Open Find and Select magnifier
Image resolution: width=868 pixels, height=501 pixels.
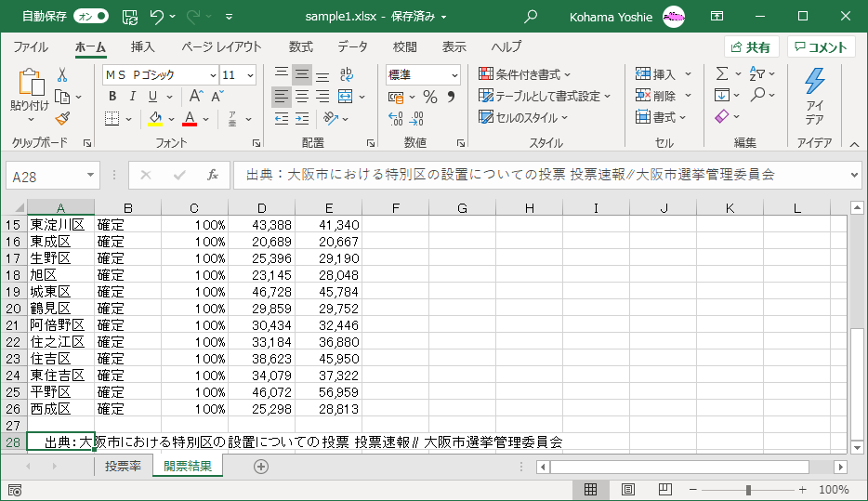pyautogui.click(x=757, y=95)
